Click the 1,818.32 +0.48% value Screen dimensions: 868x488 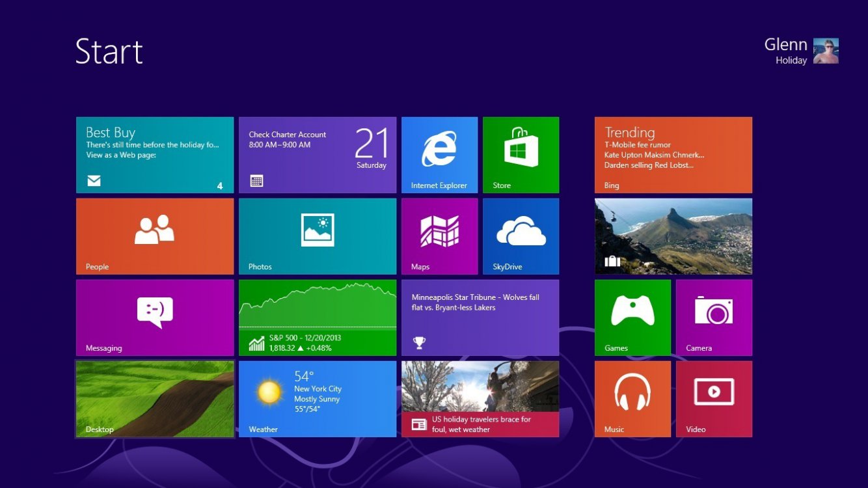click(x=300, y=348)
